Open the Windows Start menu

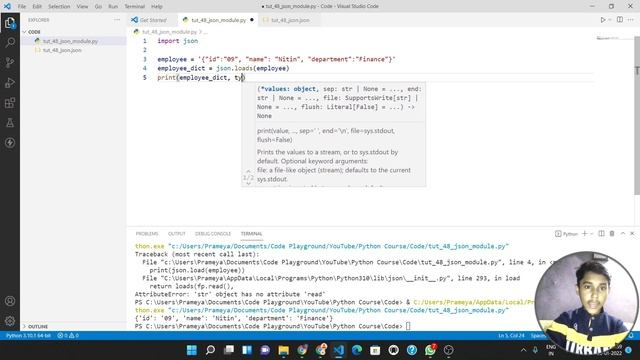pyautogui.click(x=191, y=350)
